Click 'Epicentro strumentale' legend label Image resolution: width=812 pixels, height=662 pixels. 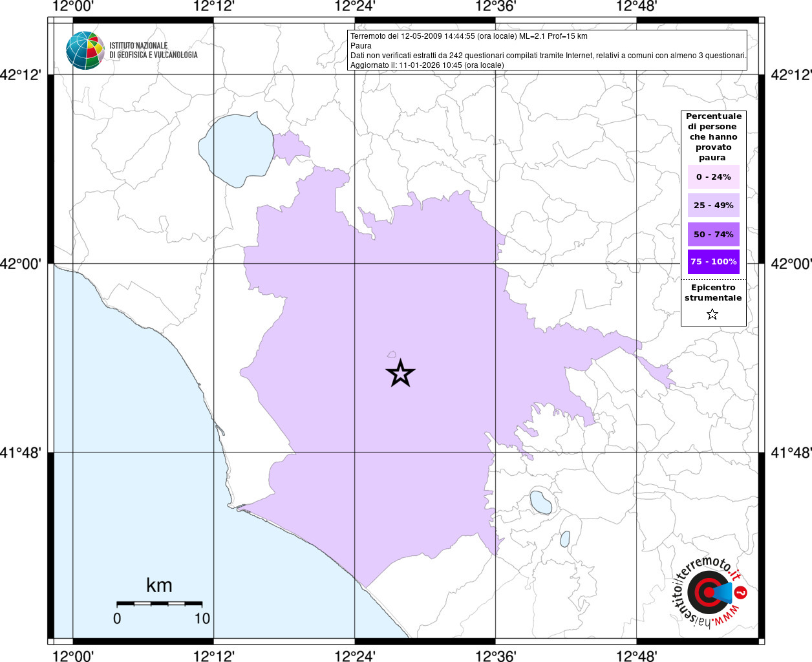[x=713, y=293]
